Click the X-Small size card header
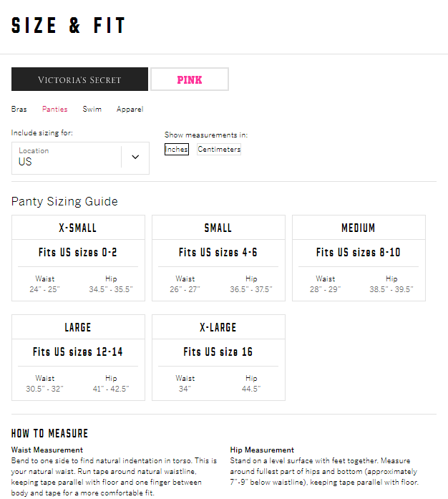448x499 pixels. click(x=78, y=228)
